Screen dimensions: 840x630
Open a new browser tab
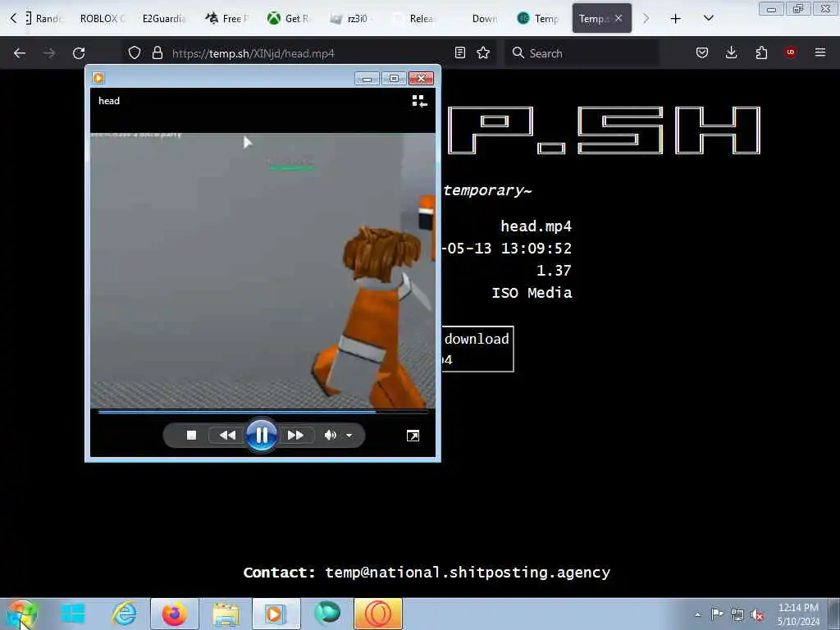676,19
